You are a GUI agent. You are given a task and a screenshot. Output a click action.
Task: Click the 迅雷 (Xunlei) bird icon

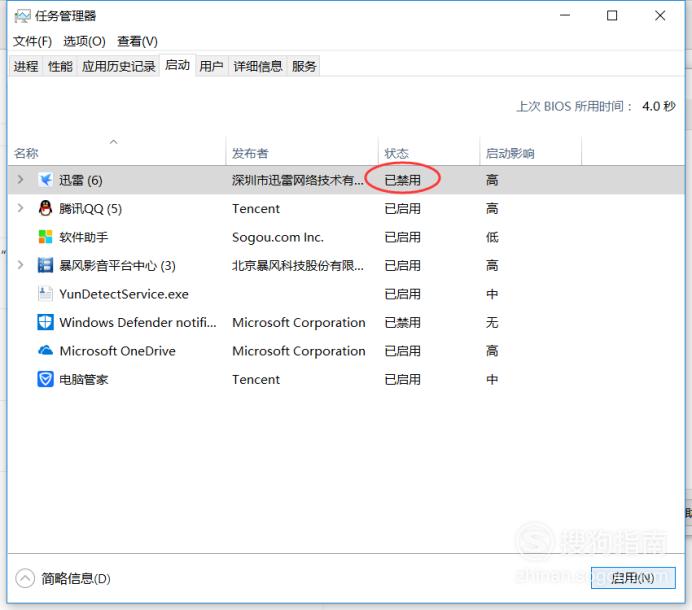[45, 180]
